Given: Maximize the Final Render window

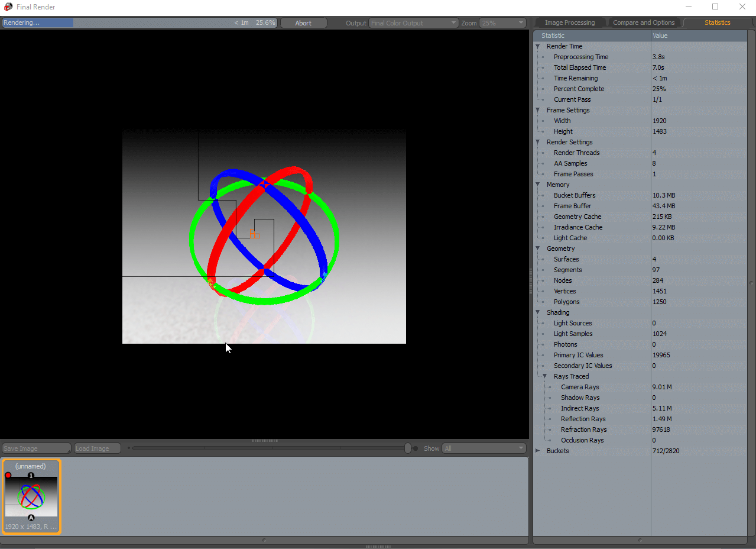Looking at the screenshot, I should [x=715, y=7].
